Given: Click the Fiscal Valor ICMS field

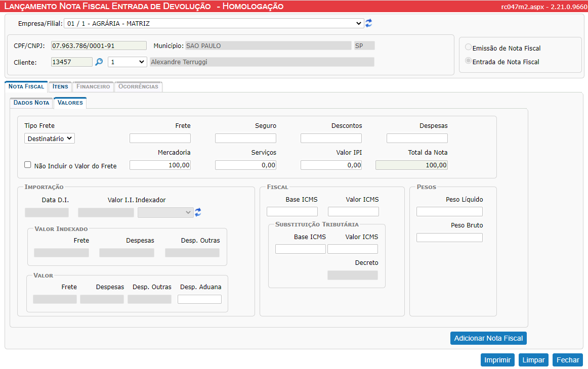Looking at the screenshot, I should [x=353, y=212].
